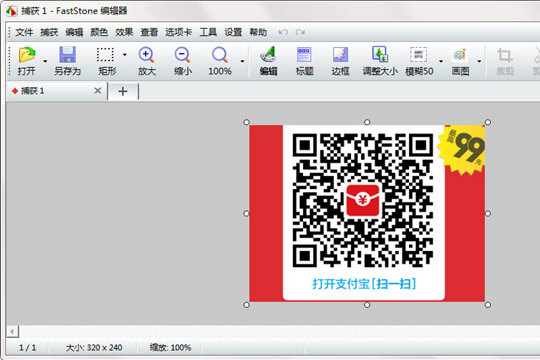Open the 编辑 draw editor tool

[x=268, y=55]
